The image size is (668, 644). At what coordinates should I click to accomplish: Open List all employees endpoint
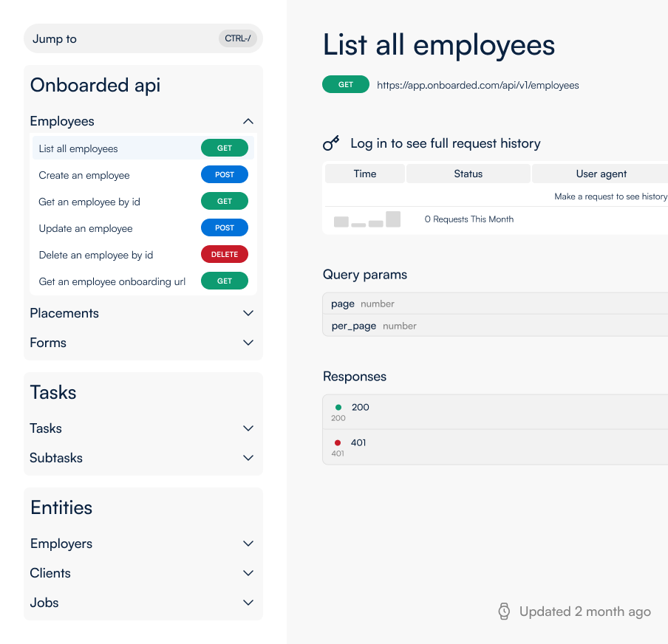tap(143, 148)
